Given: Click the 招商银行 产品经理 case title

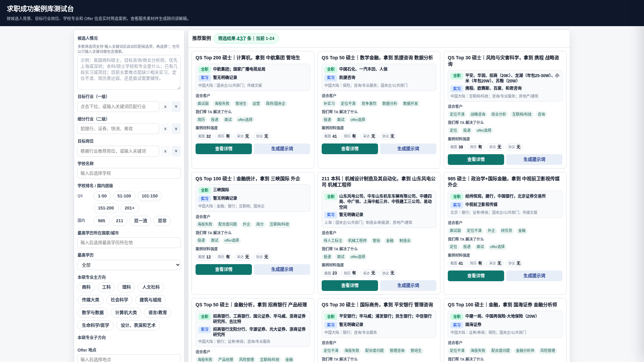Looking at the screenshot, I should pyautogui.click(x=251, y=305).
